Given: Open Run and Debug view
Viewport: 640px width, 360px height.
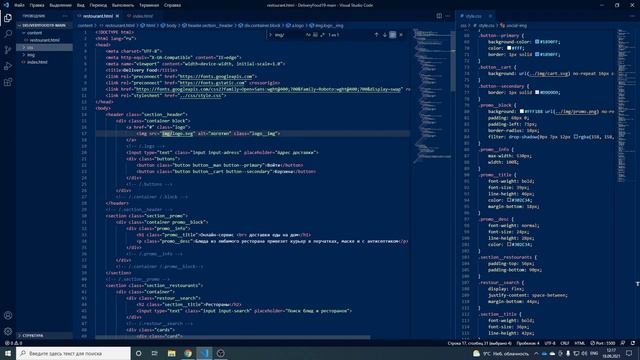Looking at the screenshot, I should (x=8, y=66).
